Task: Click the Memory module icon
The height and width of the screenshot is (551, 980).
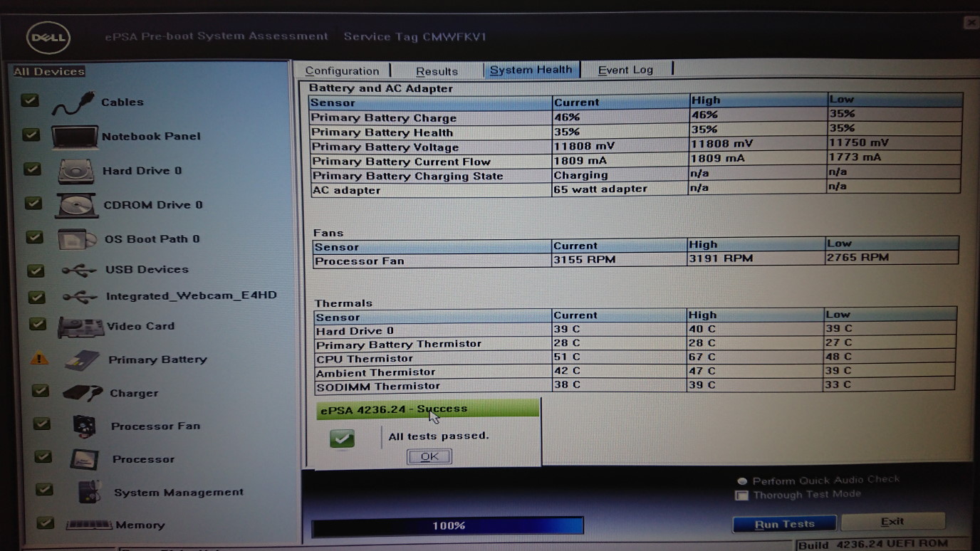Action: tap(89, 525)
